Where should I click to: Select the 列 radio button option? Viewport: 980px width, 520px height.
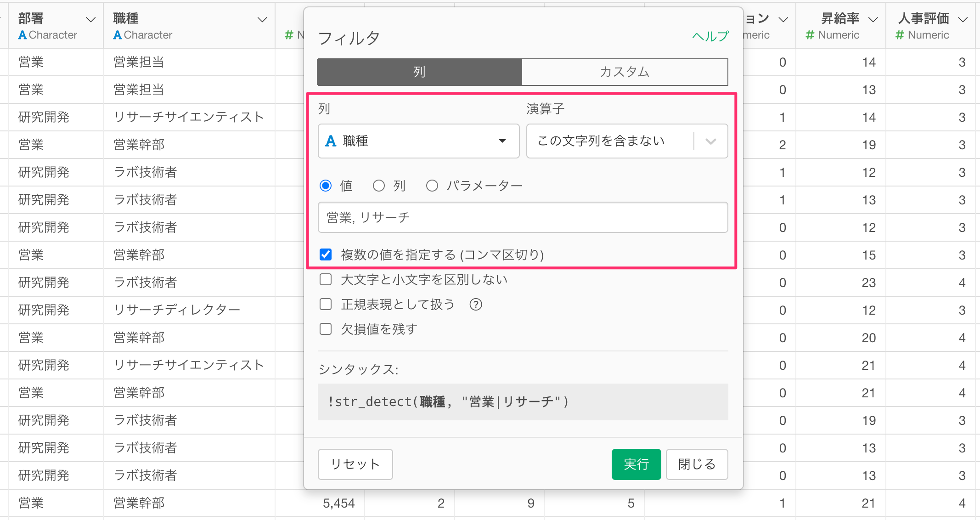pos(378,186)
